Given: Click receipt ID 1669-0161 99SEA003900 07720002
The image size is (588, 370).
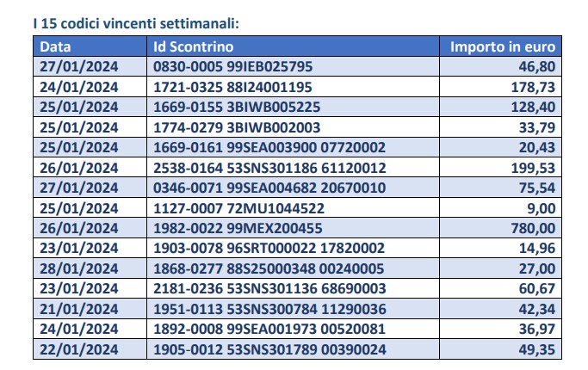Looking at the screenshot, I should (269, 147).
